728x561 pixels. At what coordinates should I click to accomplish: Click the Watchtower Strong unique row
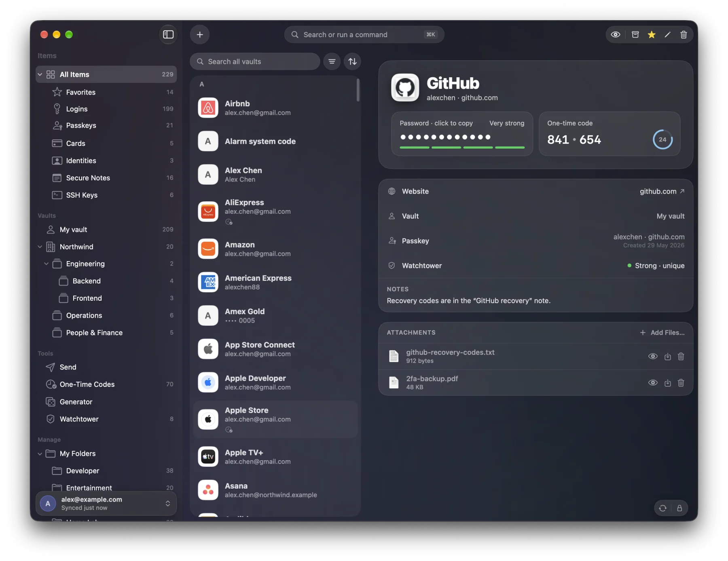pyautogui.click(x=535, y=266)
